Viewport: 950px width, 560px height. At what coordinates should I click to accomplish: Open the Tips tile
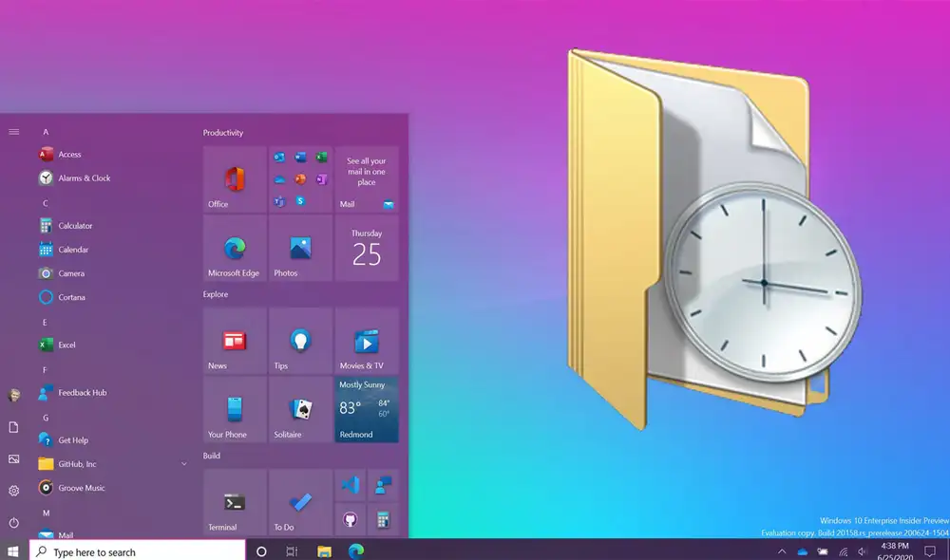coord(300,341)
